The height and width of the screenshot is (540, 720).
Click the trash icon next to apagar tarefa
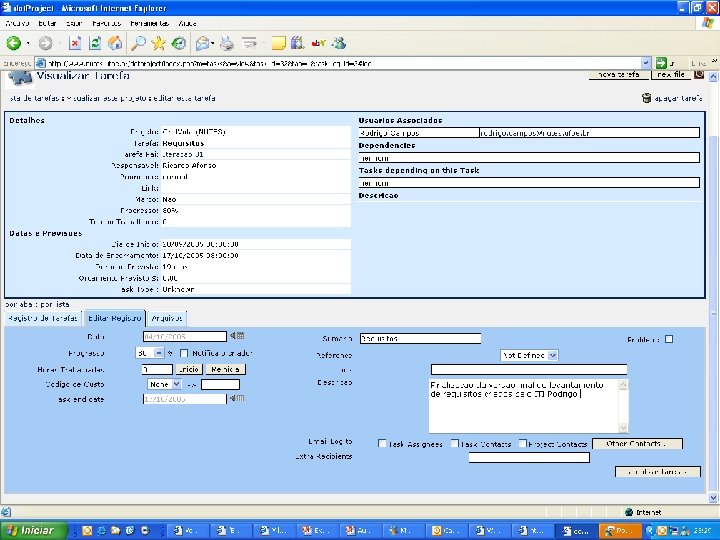[x=647, y=98]
